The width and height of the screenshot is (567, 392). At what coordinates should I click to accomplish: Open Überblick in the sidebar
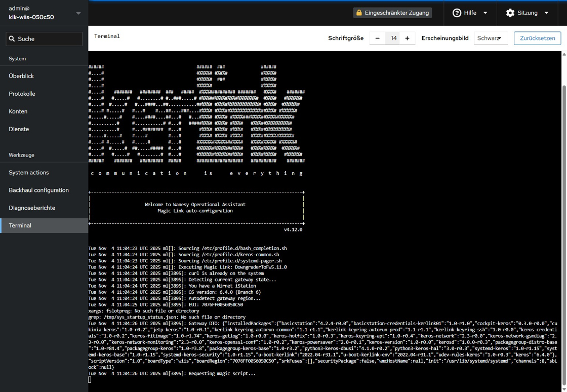pyautogui.click(x=21, y=76)
